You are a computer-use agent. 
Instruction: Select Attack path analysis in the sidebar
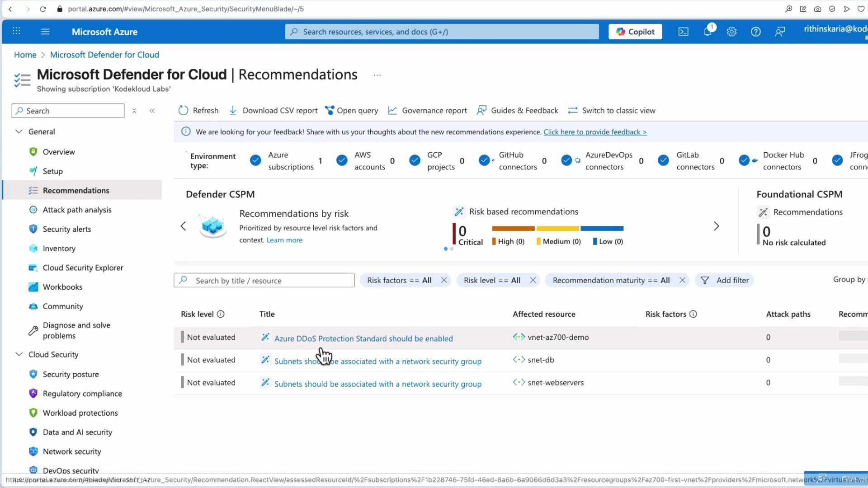(x=77, y=210)
